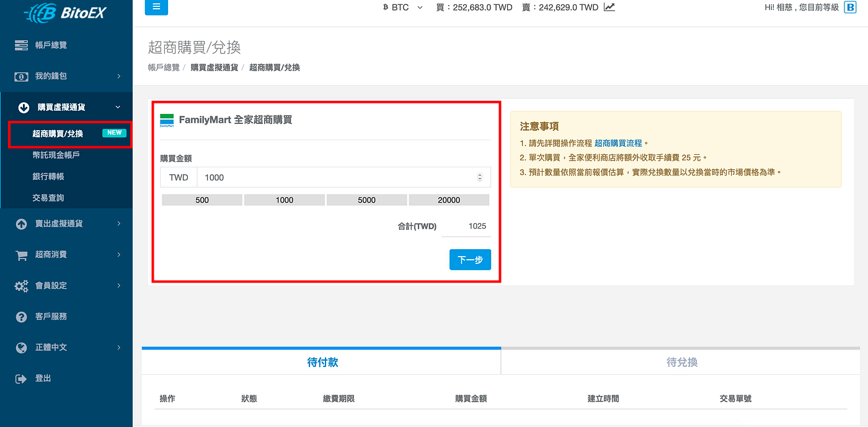Choose the 20000 preset amount
Screen dimensions: 868x427
pos(449,200)
